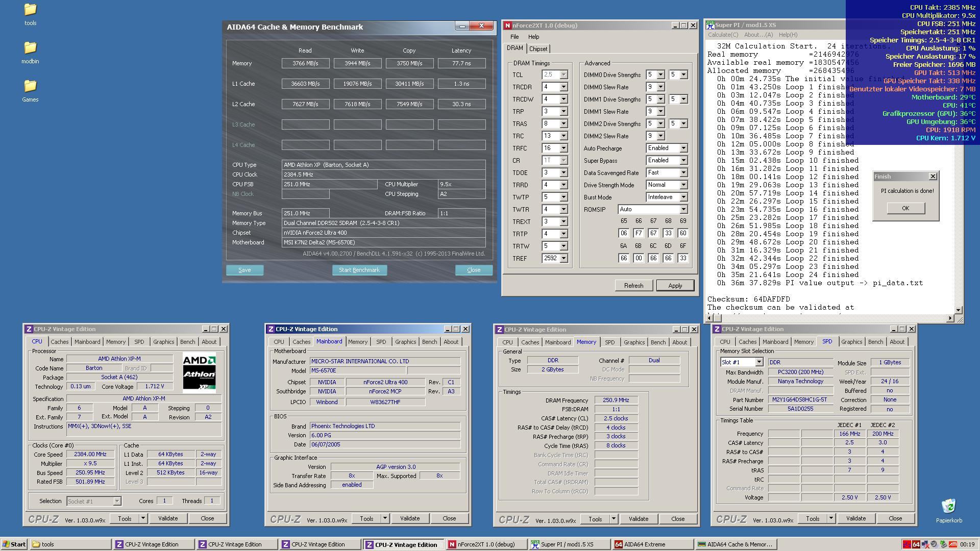980x551 pixels.
Task: Switch to AIDA64 Extreme taskbar item
Action: (653, 544)
